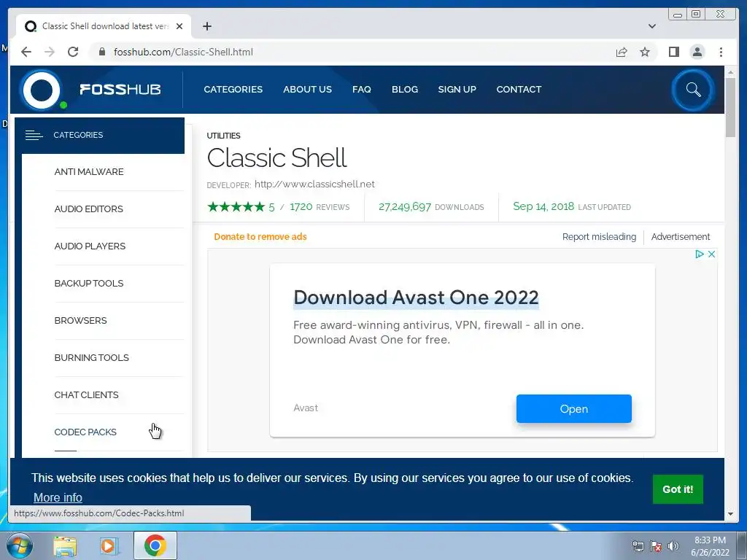This screenshot has width=747, height=560.
Task: Open the site search magnifier
Action: click(x=693, y=90)
